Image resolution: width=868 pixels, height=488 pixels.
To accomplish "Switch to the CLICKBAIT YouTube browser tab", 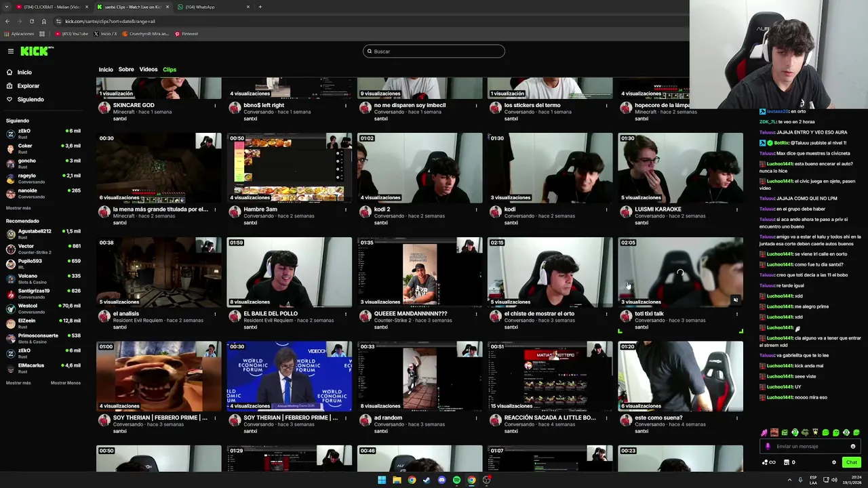I will (52, 7).
